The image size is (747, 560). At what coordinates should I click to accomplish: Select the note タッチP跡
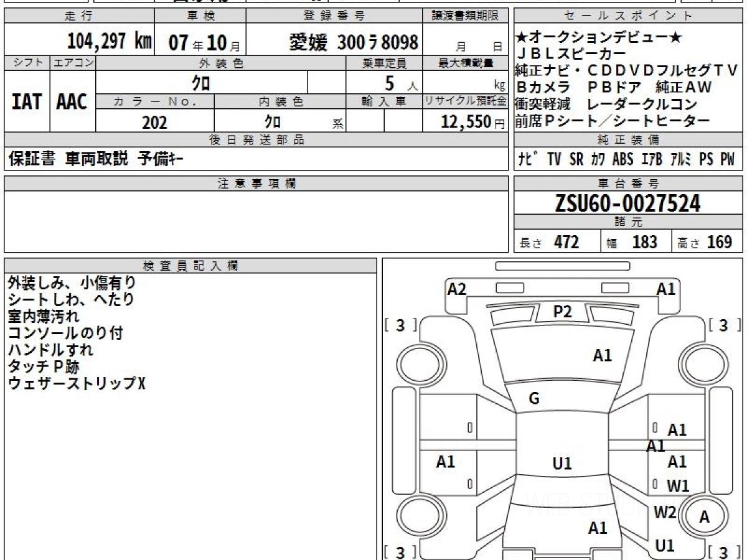(44, 366)
